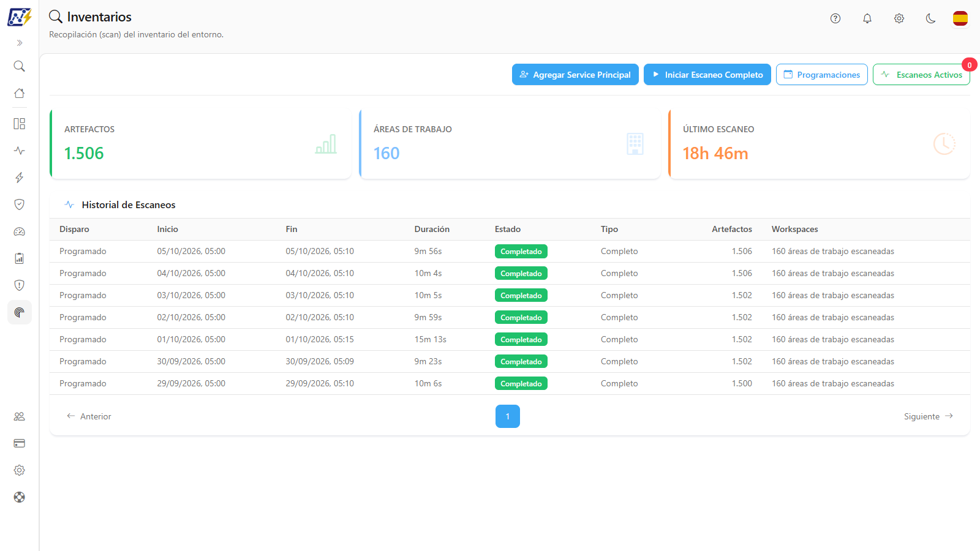Click the Historial de Escaneos heading
The image size is (980, 551).
(x=129, y=205)
